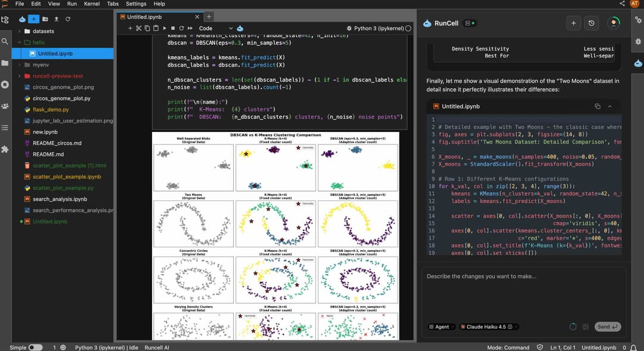Toggle the RunCell server status indicator
Screen dimensions: 644x351
469,23
